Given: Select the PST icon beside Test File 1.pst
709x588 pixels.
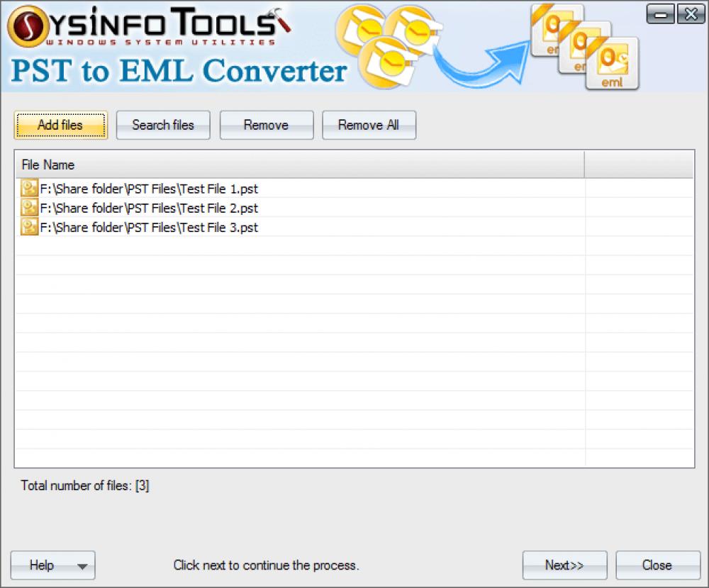Looking at the screenshot, I should (x=29, y=189).
